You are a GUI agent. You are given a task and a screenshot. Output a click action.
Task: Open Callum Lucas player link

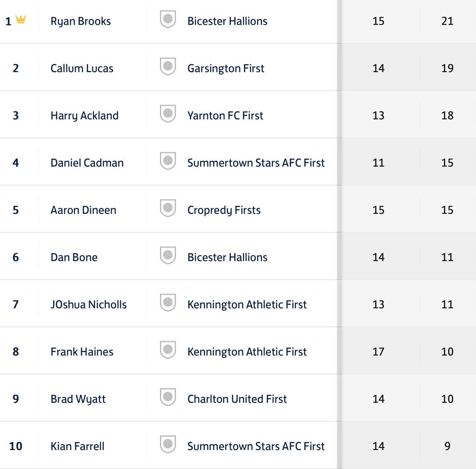(x=82, y=68)
